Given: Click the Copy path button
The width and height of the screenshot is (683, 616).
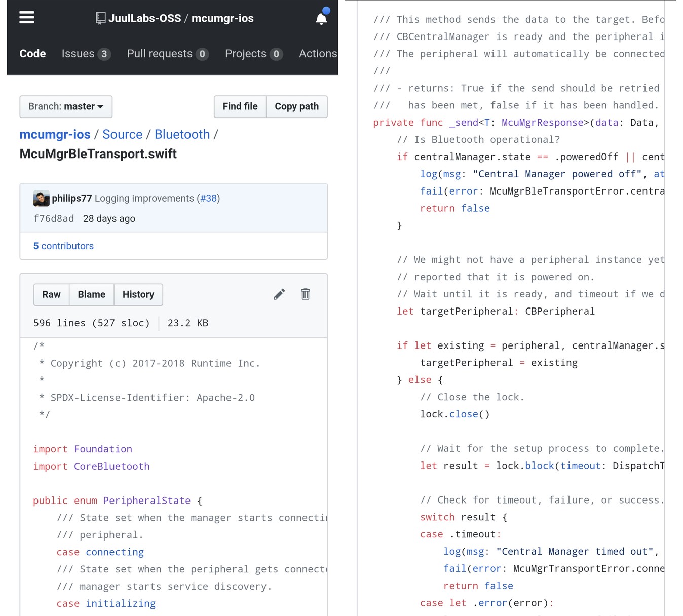Looking at the screenshot, I should [x=297, y=106].
